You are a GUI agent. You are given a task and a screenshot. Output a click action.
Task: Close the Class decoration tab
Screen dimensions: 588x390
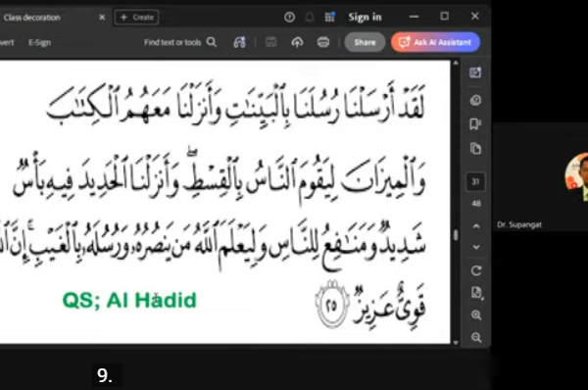[102, 18]
